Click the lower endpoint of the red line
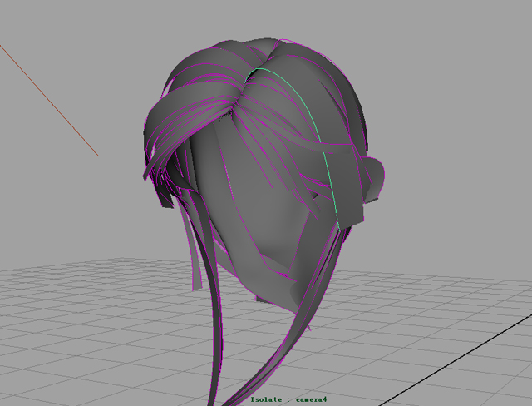The width and height of the screenshot is (532, 406). (x=96, y=154)
